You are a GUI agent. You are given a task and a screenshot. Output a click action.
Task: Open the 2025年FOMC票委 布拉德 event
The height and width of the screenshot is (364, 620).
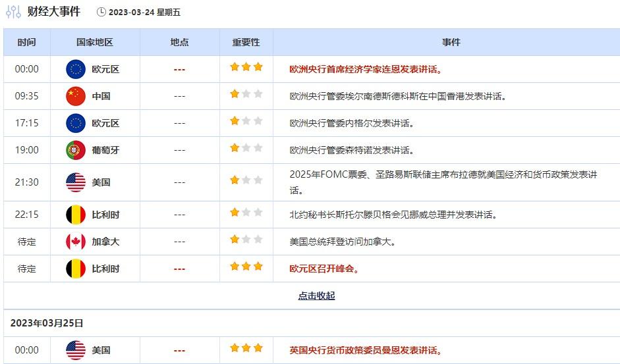click(x=443, y=182)
